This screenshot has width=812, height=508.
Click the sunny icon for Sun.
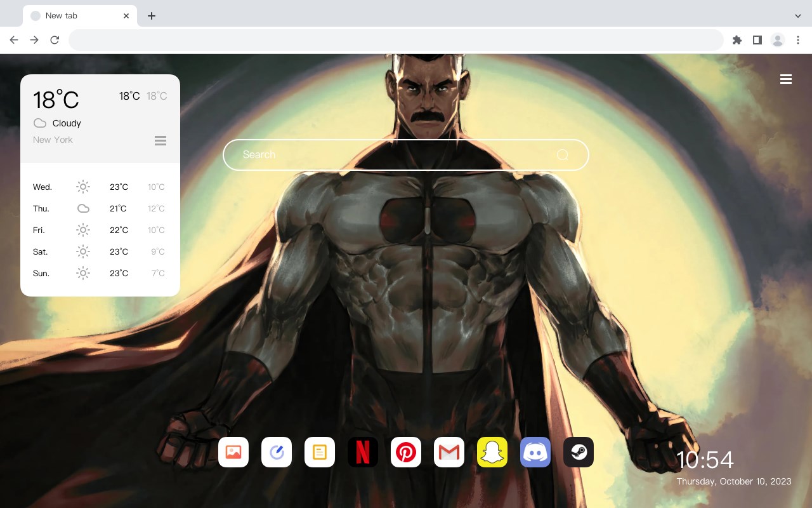83,273
